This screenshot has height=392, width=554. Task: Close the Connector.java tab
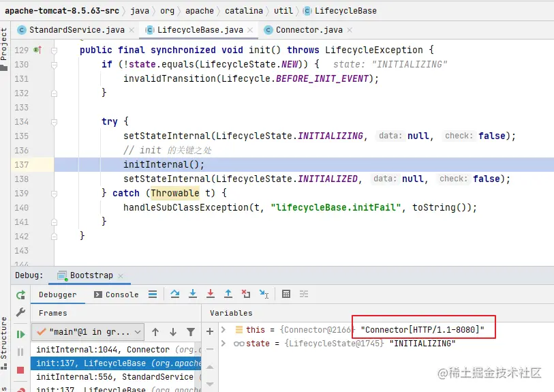pyautogui.click(x=350, y=30)
